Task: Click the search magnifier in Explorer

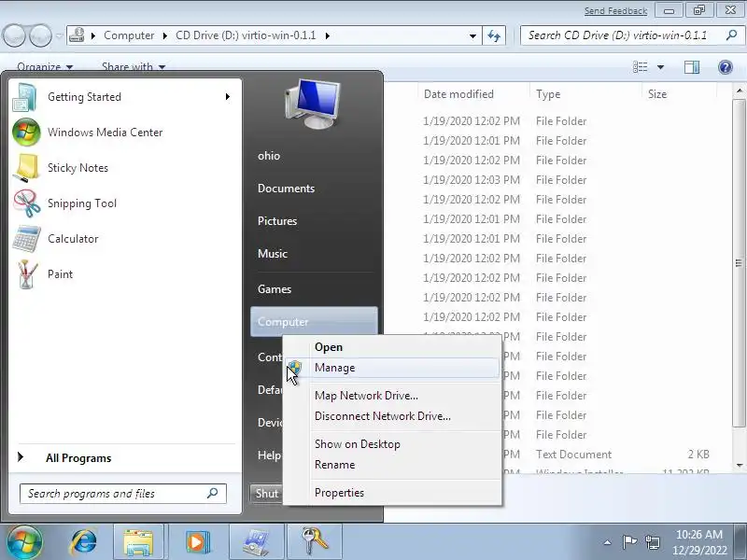Action: pyautogui.click(x=731, y=35)
